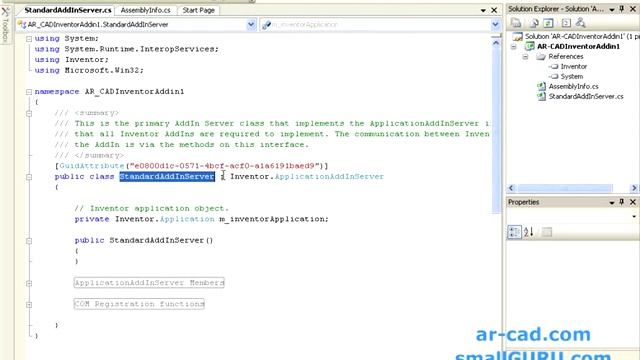Select AR-CADInventorAddin1 project in tree

(578, 46)
